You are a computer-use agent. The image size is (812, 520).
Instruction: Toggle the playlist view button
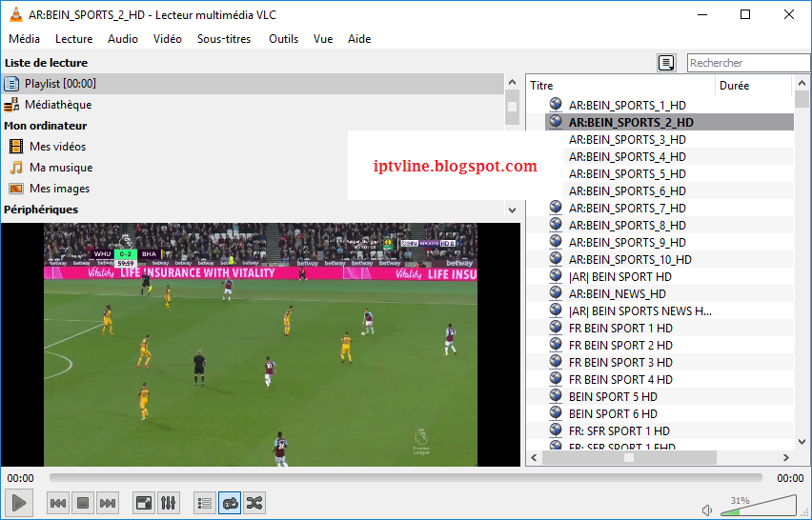coord(205,503)
